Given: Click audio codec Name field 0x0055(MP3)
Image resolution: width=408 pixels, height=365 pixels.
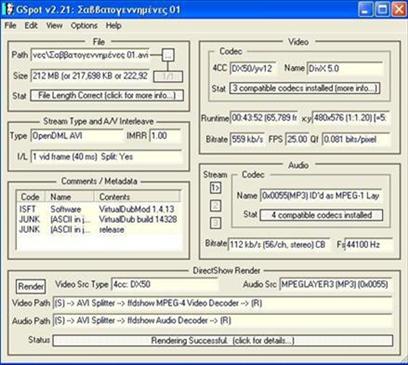Looking at the screenshot, I should point(321,195).
